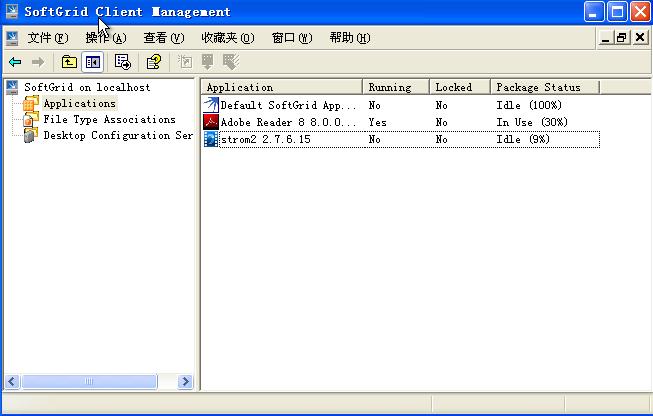653x416 pixels.
Task: Select the Adobe Reader 8 row
Action: [401, 122]
